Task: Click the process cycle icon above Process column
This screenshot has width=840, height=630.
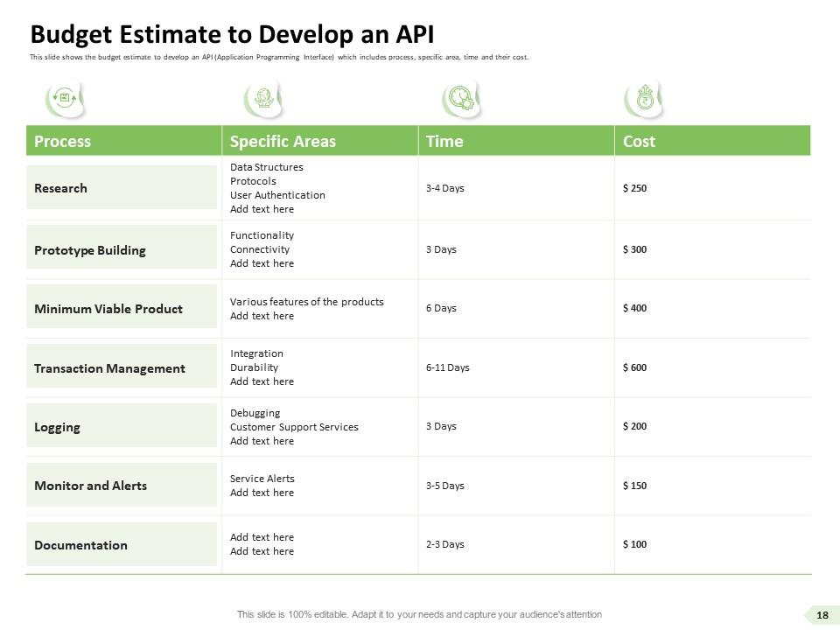Action: tap(65, 99)
